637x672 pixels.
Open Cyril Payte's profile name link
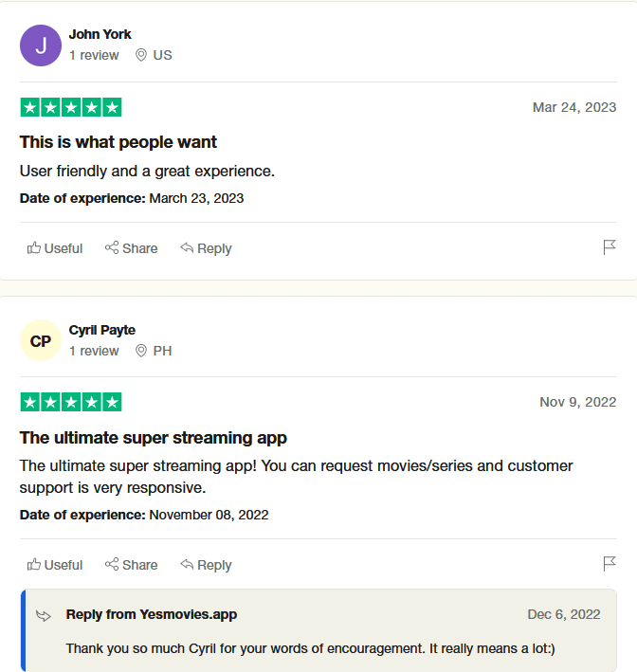[102, 330]
